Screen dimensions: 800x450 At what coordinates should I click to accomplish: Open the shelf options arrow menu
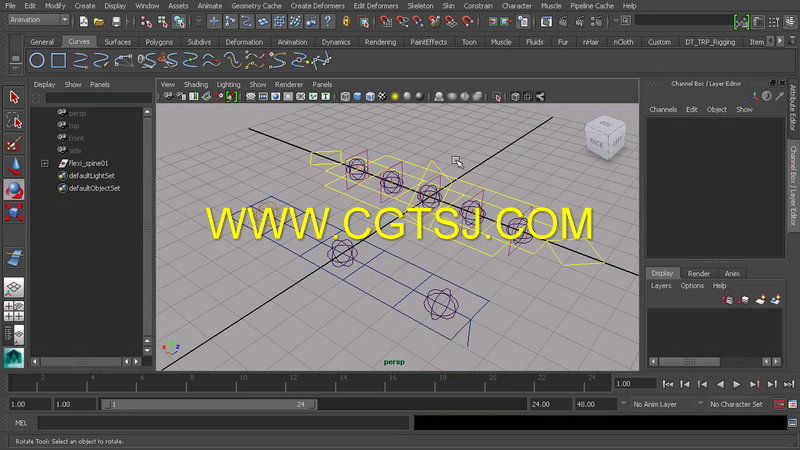(x=15, y=67)
